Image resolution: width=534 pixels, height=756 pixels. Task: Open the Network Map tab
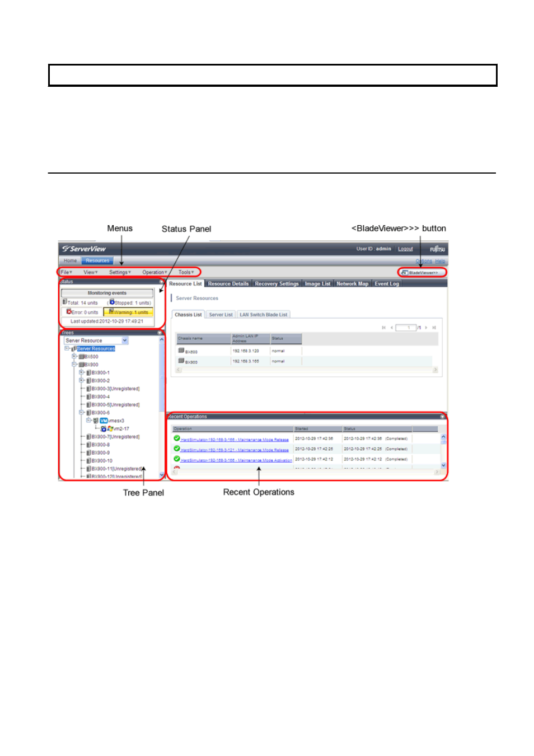(352, 284)
